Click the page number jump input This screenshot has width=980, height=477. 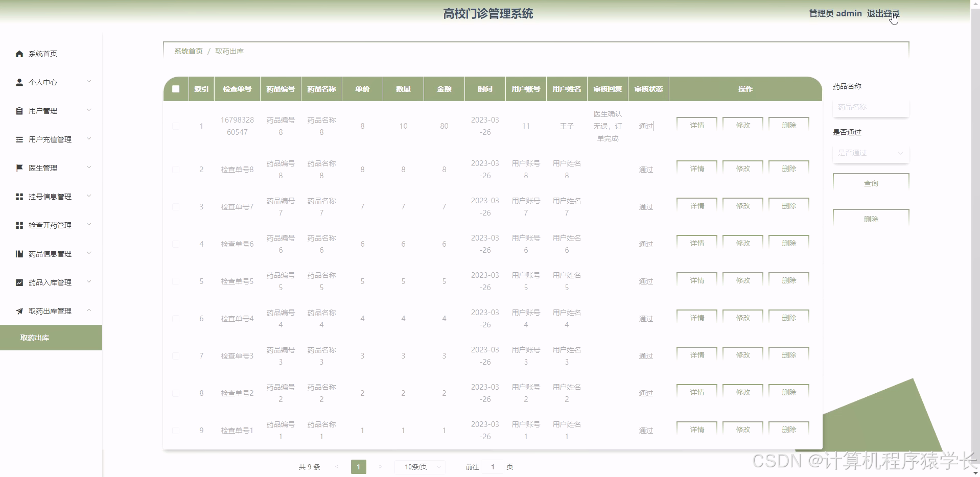(x=493, y=467)
